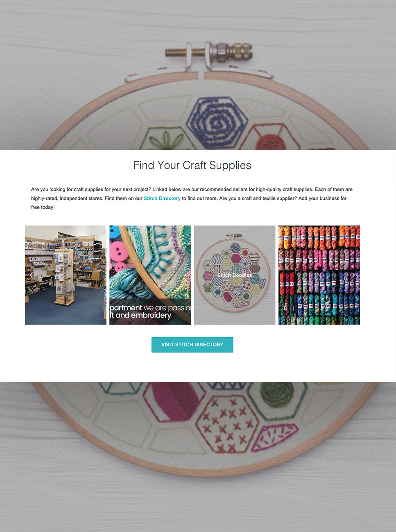396x532 pixels.
Task: Open the craft shop interior photo
Action: (66, 275)
